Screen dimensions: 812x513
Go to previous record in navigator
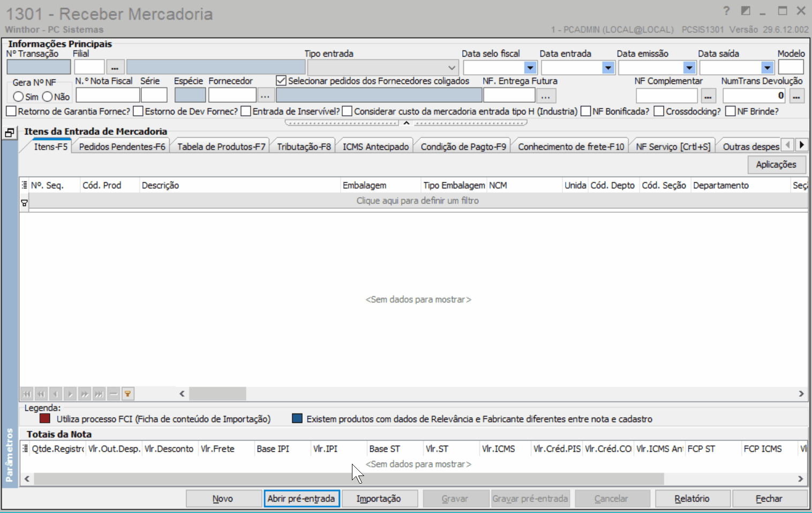(56, 394)
